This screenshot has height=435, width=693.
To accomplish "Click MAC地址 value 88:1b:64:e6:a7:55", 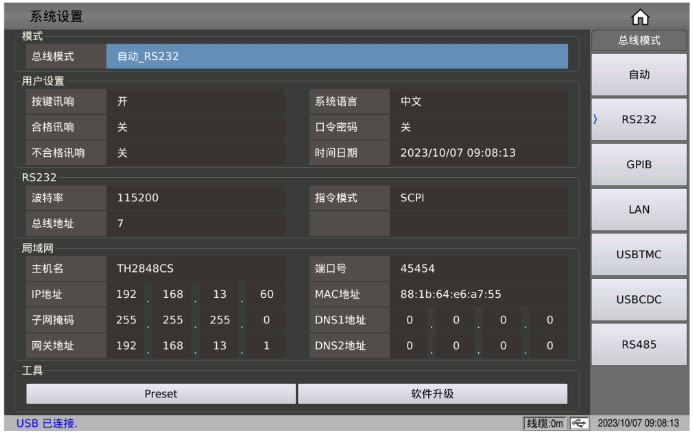I will pos(479,294).
